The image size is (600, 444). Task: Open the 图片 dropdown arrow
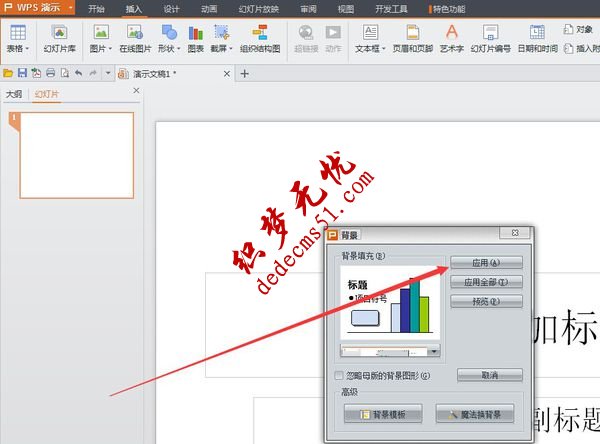[110, 49]
